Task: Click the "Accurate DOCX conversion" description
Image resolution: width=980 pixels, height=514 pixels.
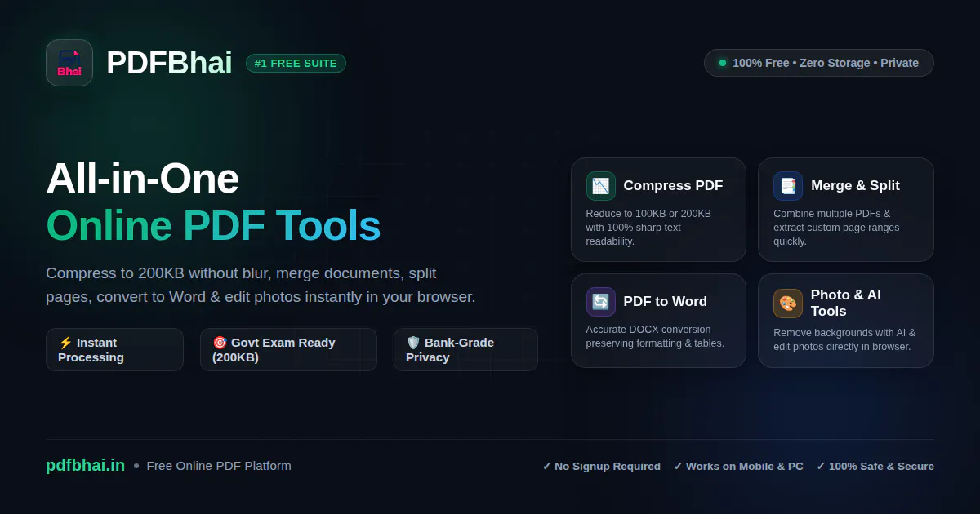Action: 655,336
